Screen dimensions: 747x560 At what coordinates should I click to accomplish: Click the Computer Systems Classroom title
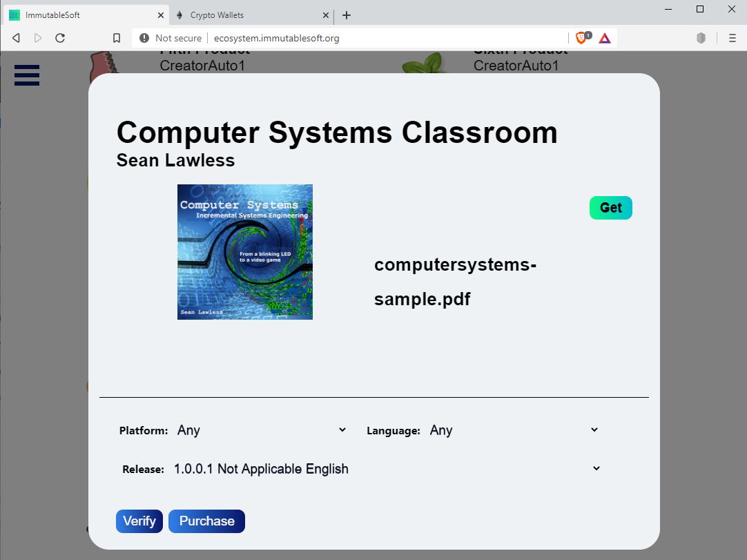click(337, 132)
